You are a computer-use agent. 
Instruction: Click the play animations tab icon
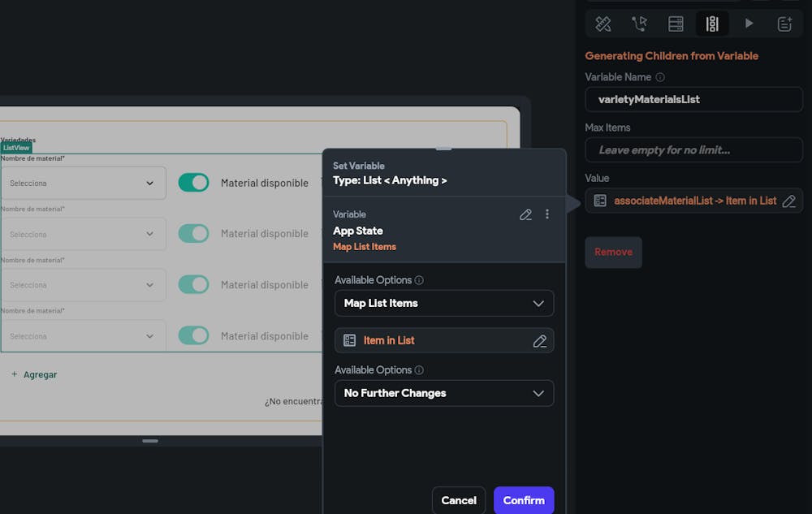point(749,24)
